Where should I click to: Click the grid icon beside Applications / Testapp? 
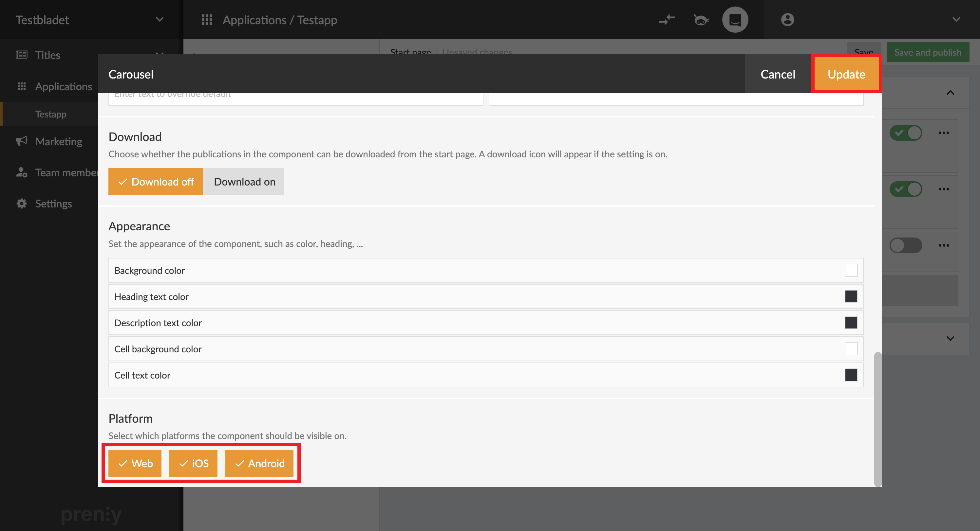pyautogui.click(x=207, y=20)
